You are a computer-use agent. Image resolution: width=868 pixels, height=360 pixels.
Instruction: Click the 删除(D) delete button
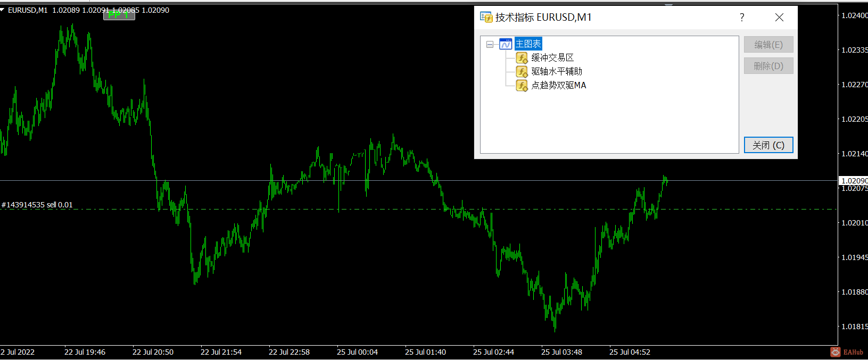[x=768, y=66]
